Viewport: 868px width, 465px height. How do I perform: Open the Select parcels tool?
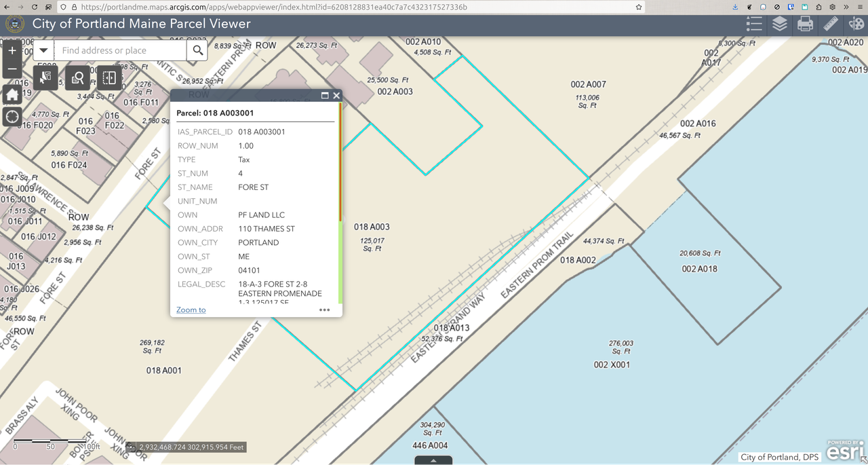[x=45, y=78]
